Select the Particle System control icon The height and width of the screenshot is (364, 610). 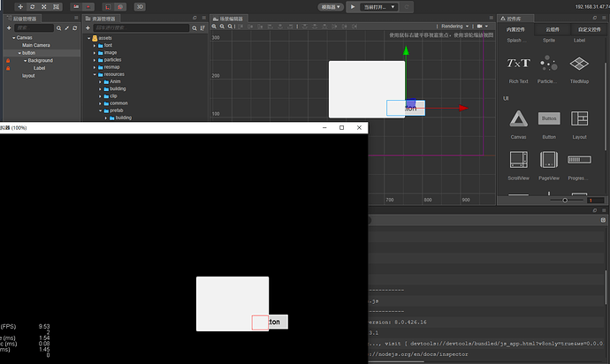(x=548, y=64)
